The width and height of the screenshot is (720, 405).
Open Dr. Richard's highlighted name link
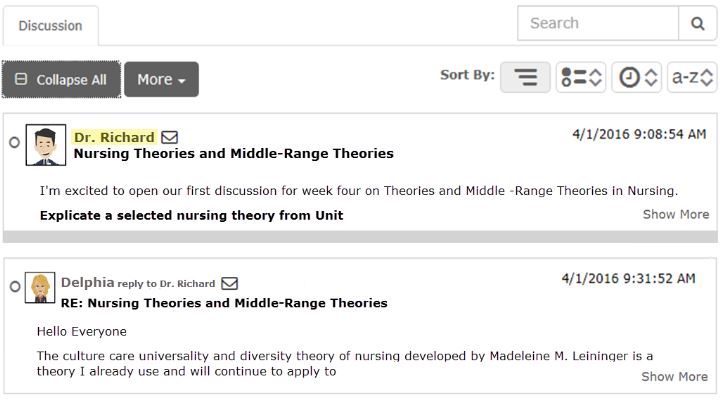[x=114, y=137]
